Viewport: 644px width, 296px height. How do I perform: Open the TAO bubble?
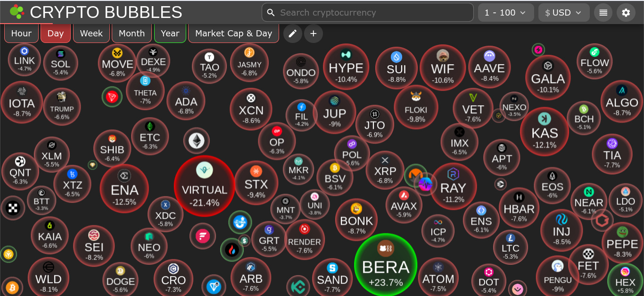click(x=209, y=66)
